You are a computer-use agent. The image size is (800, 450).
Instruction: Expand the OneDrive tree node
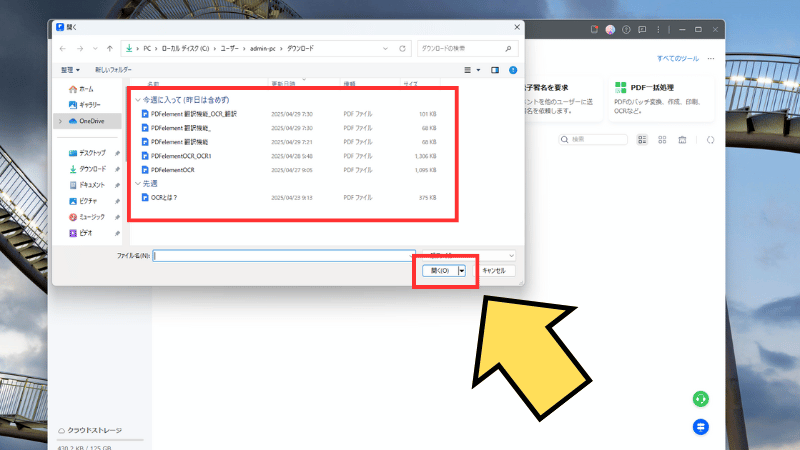61,121
